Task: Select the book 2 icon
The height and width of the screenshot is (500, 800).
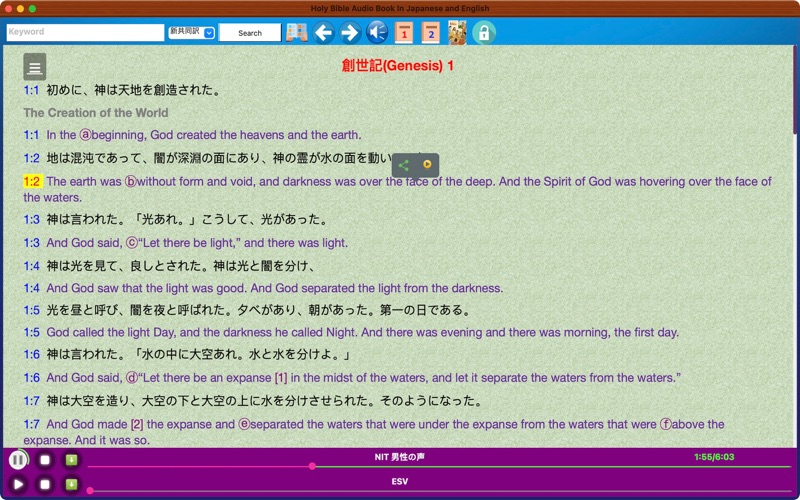Action: click(431, 33)
